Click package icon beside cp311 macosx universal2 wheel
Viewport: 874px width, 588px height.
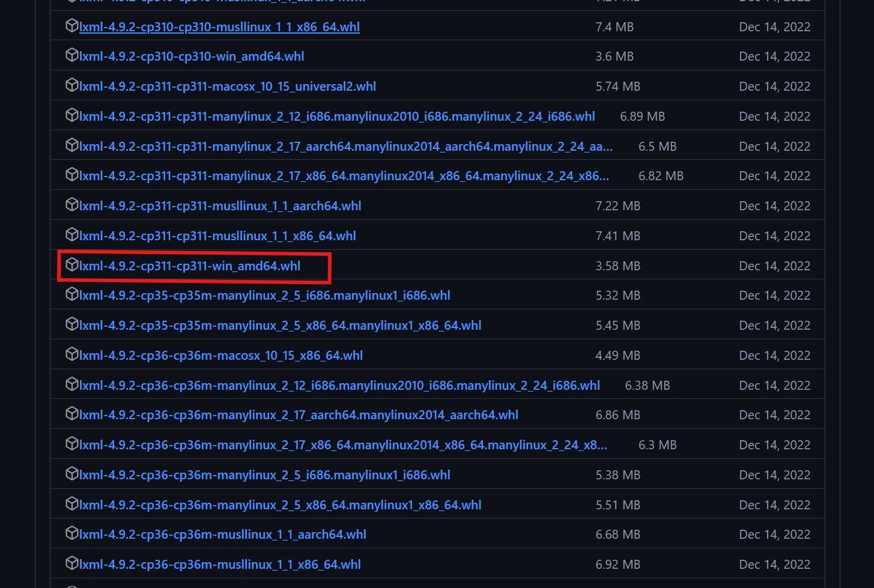click(x=71, y=85)
